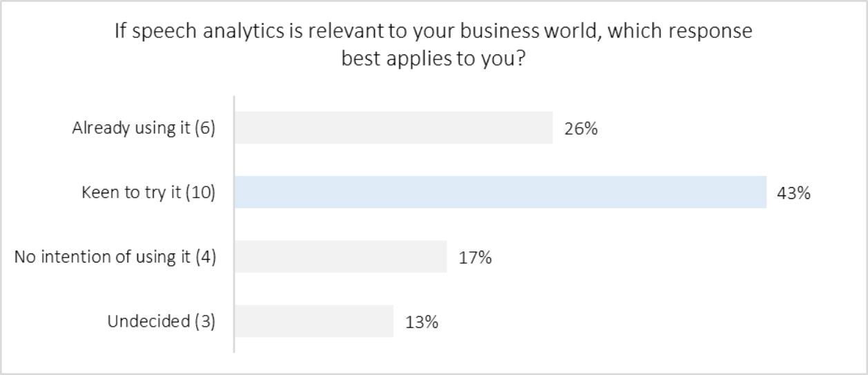The image size is (868, 375).
Task: Click the '(10)' count beside Keen to try it
Action: click(199, 193)
